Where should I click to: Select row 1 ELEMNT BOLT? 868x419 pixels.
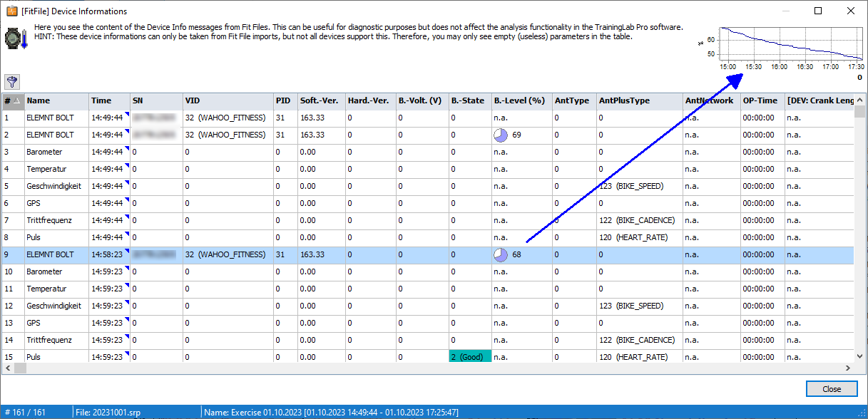[x=428, y=118]
